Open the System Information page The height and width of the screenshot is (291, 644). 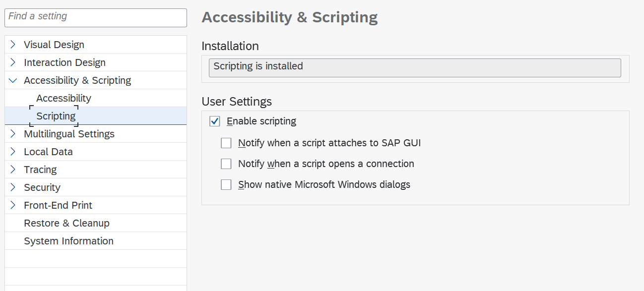tap(68, 240)
